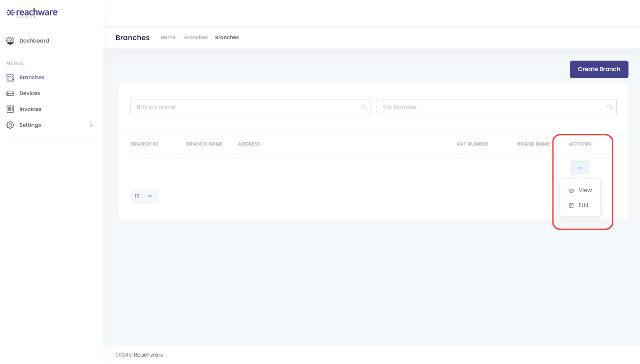Click the VAT NUMBER column header

(472, 144)
